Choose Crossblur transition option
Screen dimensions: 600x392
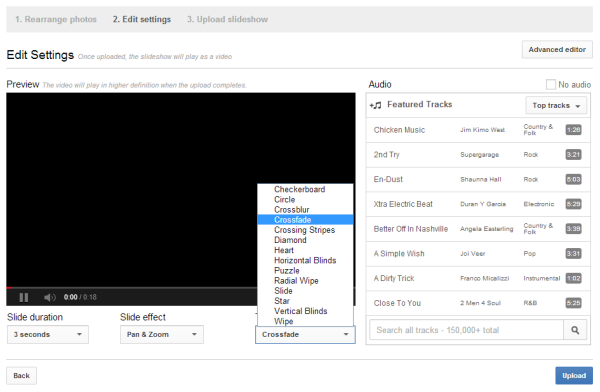(305, 210)
